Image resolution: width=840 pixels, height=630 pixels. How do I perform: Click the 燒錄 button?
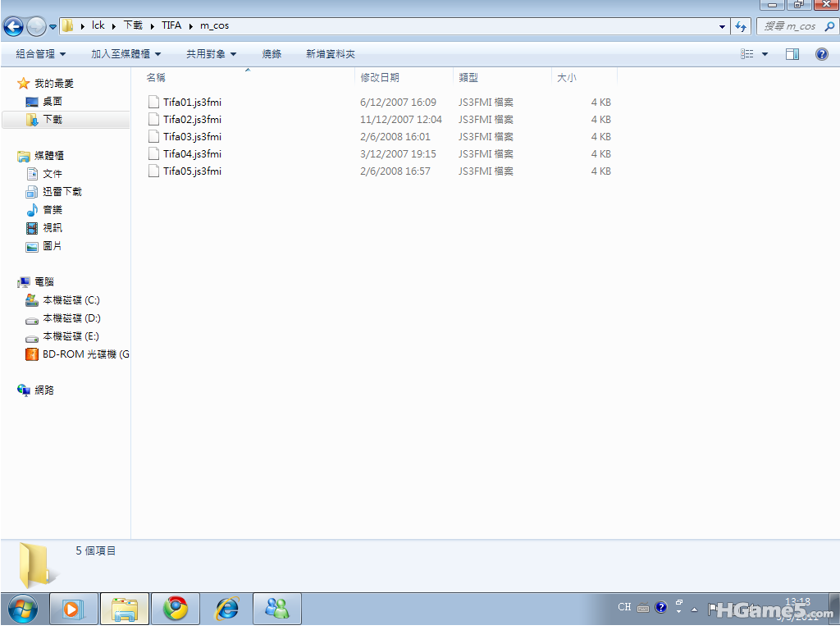click(x=272, y=54)
